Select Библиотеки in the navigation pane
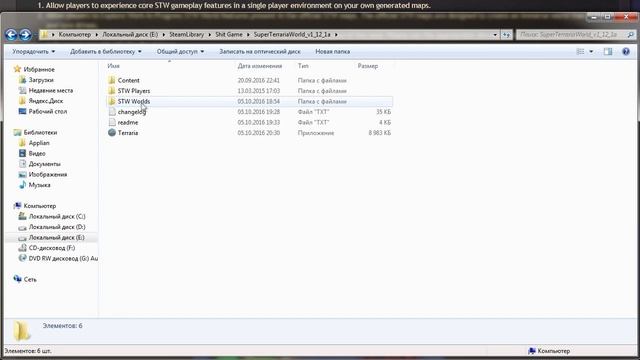 [40, 132]
